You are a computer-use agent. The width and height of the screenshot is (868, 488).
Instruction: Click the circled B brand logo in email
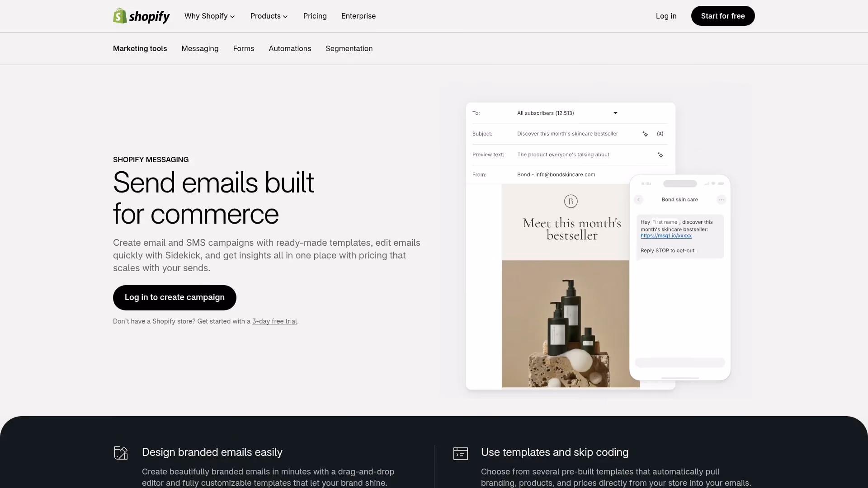coord(571,201)
